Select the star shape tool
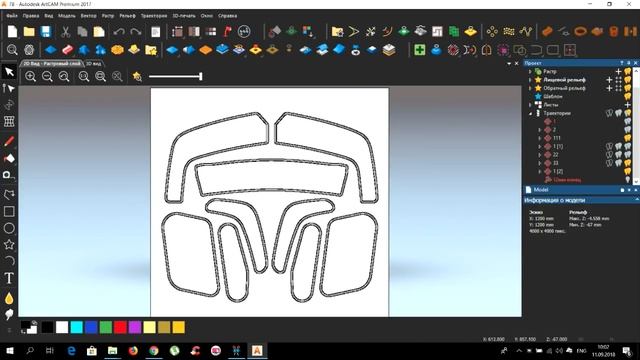Viewport: 640px width, 360px height. [9, 244]
